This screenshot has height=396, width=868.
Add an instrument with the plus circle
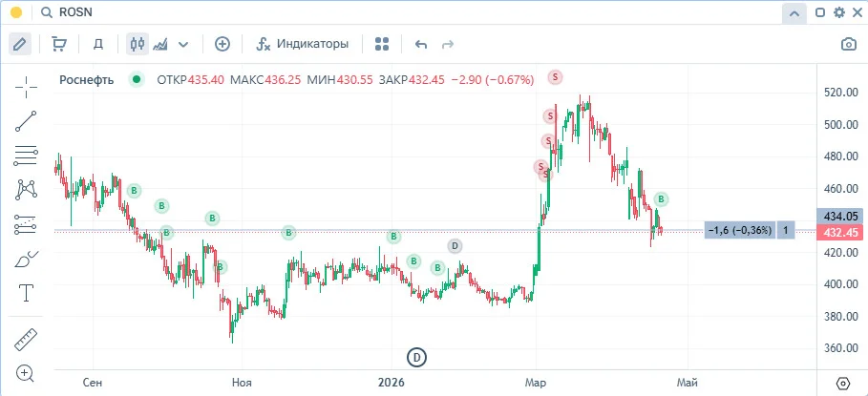tap(222, 44)
